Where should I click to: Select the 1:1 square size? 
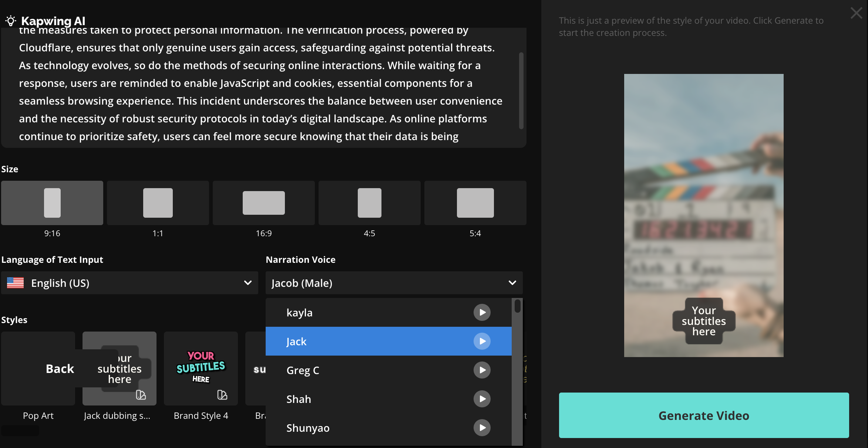click(x=158, y=203)
